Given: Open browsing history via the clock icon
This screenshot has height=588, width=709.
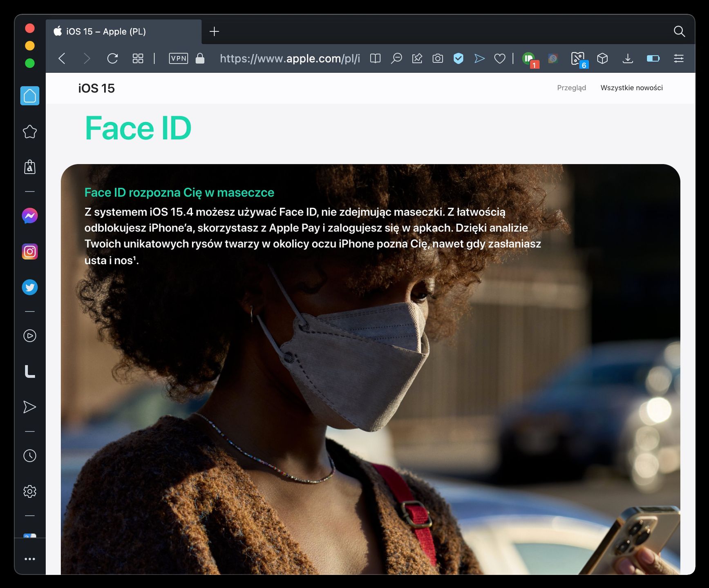Looking at the screenshot, I should click(29, 456).
